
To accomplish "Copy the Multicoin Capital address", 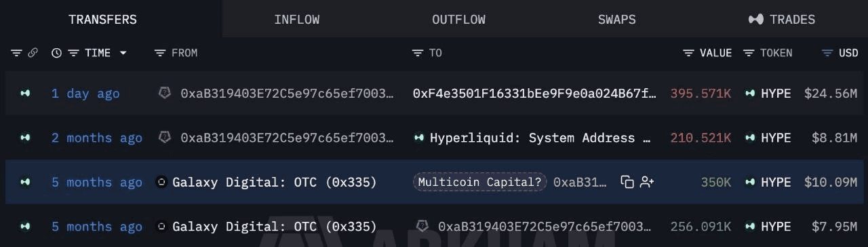I will [x=627, y=182].
